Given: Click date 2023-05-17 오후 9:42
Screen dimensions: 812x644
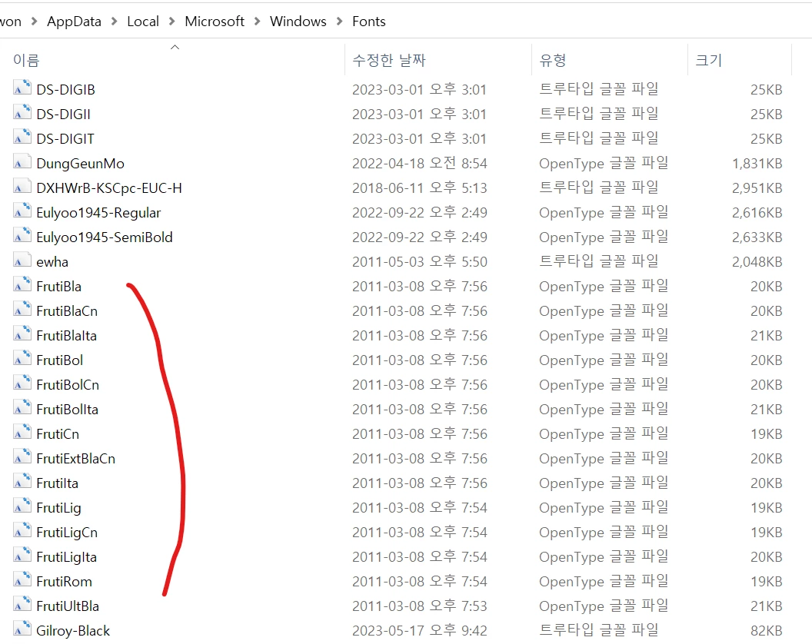Looking at the screenshot, I should pyautogui.click(x=420, y=630).
